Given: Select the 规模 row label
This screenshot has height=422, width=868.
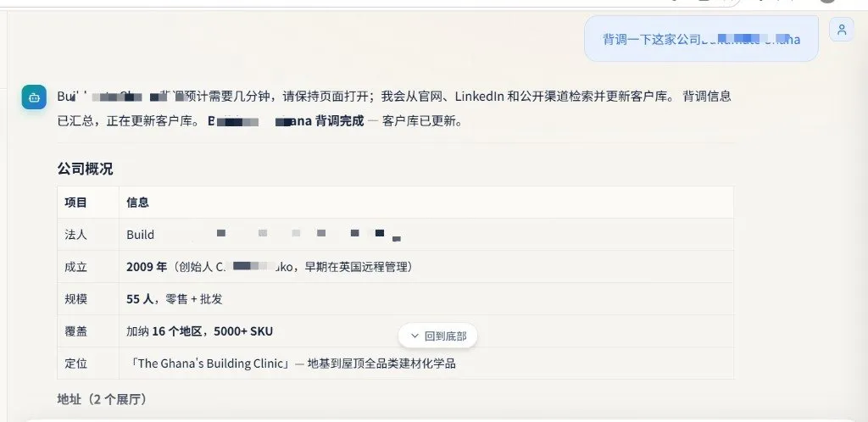Looking at the screenshot, I should [75, 299].
